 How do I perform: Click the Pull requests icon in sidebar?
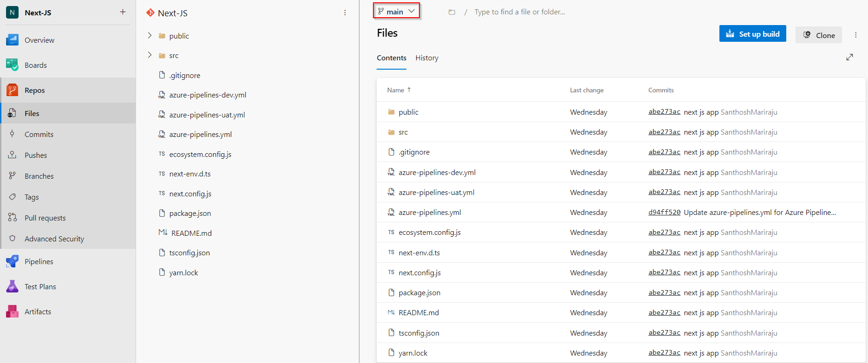pos(12,218)
